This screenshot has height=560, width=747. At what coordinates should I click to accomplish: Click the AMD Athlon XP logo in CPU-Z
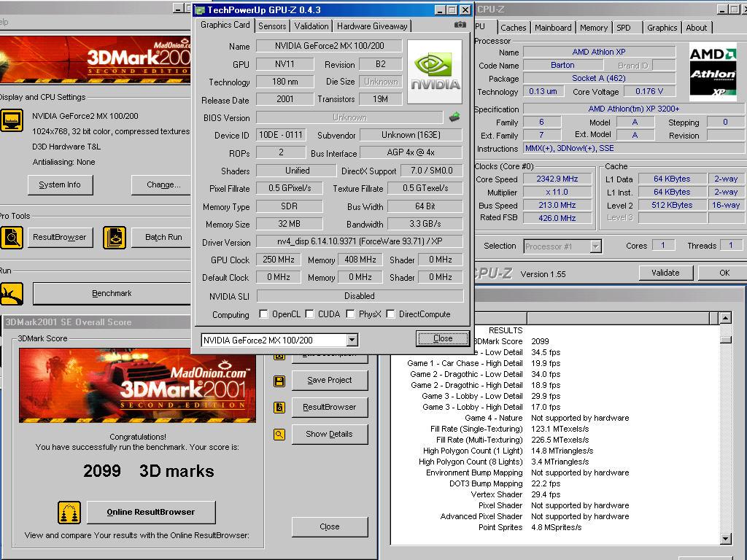[713, 72]
